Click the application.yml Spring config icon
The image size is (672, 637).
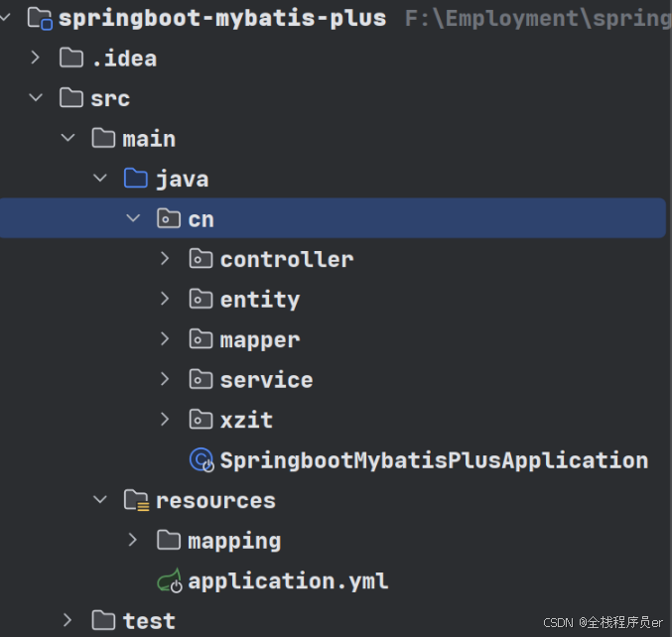[x=170, y=580]
